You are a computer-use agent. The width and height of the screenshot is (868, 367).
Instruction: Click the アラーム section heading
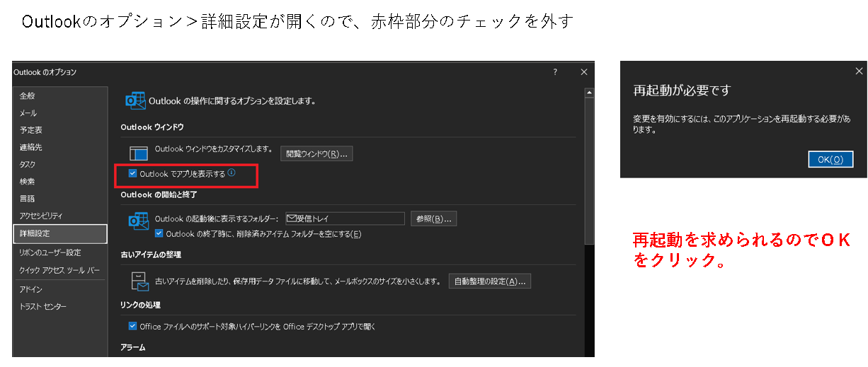click(x=132, y=347)
